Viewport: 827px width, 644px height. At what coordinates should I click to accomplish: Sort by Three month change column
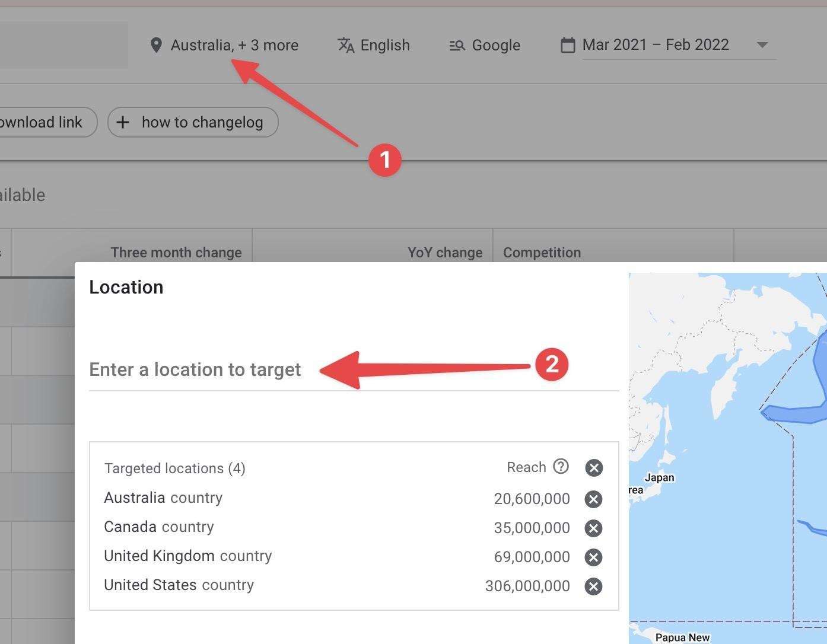(x=176, y=253)
